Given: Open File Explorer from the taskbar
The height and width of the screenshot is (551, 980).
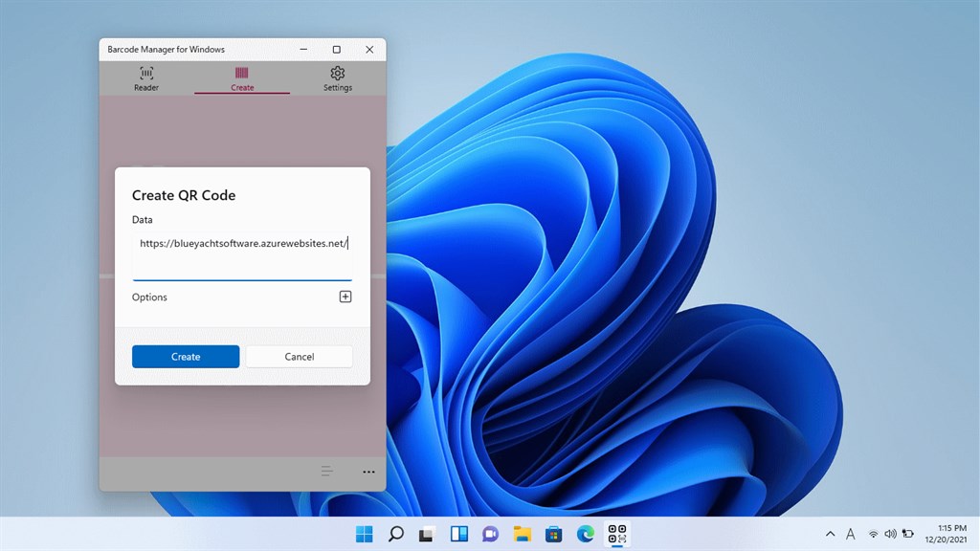Looking at the screenshot, I should click(x=522, y=534).
